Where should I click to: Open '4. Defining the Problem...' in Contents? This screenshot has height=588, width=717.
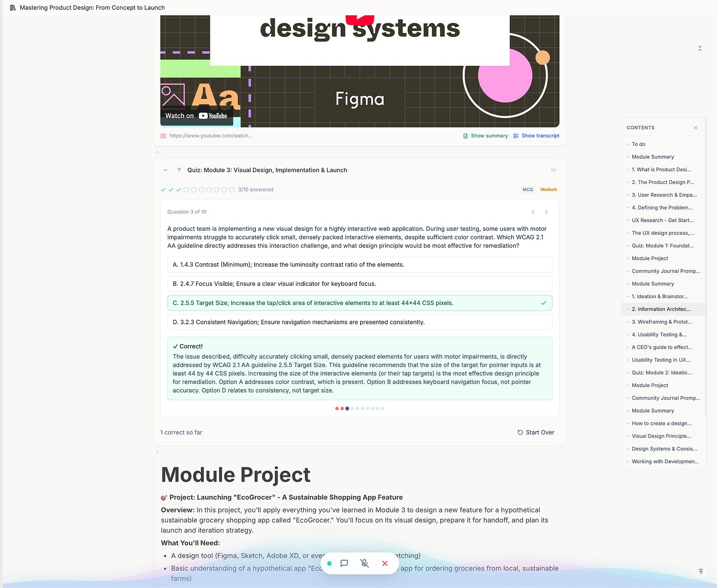pyautogui.click(x=663, y=208)
